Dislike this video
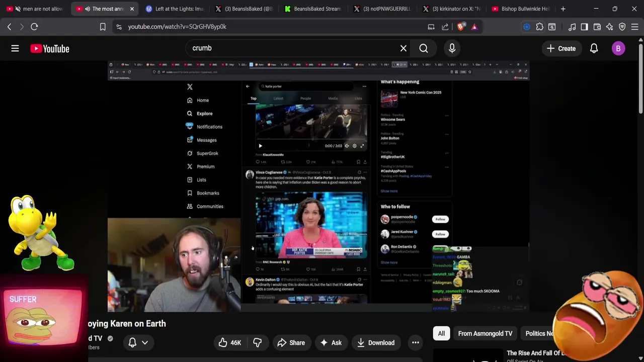This screenshot has width=644, height=362. pos(257,343)
